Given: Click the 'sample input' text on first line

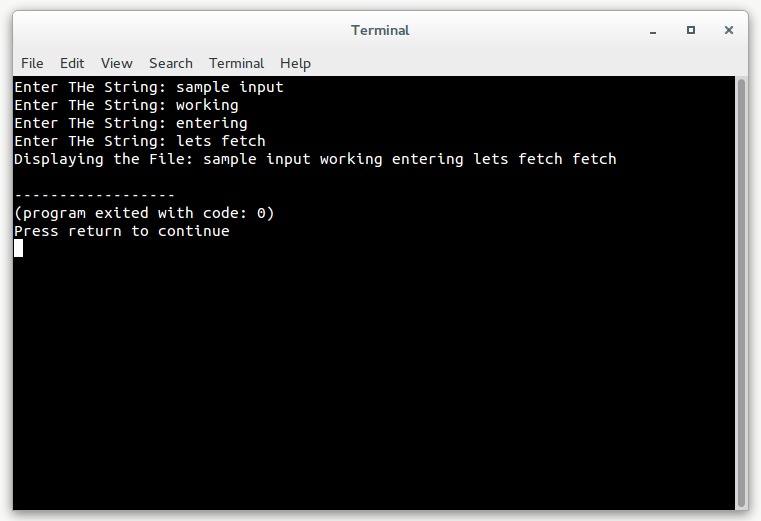Looking at the screenshot, I should pos(230,87).
